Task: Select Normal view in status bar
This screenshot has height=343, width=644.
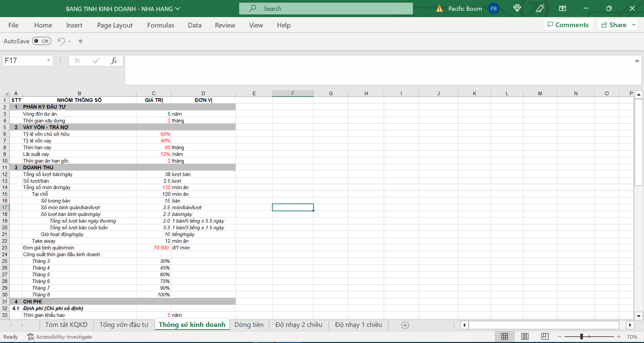Action: tap(504, 336)
